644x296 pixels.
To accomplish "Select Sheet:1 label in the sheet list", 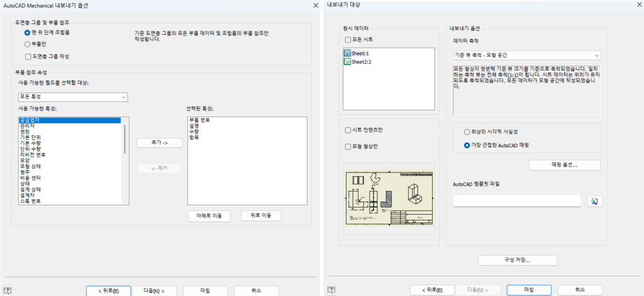I will coord(360,54).
